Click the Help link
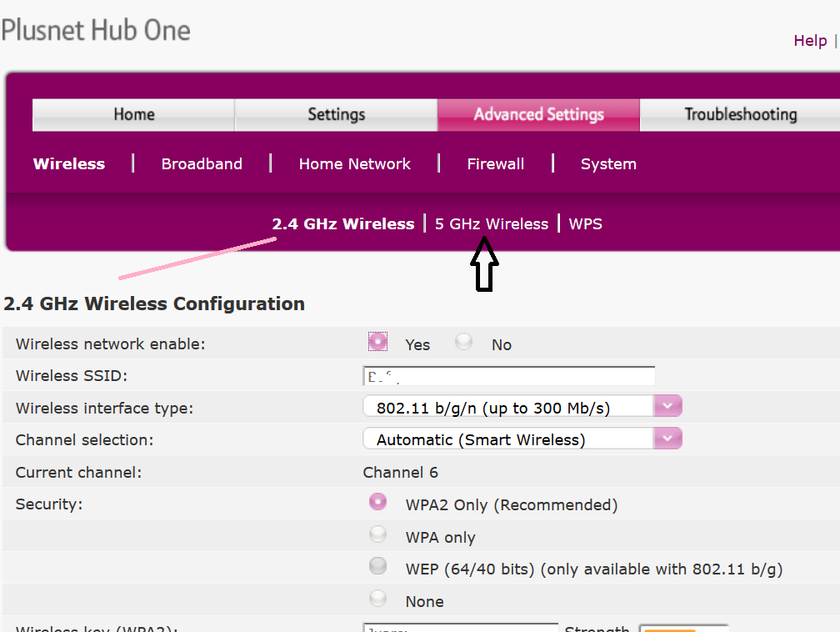This screenshot has width=840, height=632. tap(809, 41)
